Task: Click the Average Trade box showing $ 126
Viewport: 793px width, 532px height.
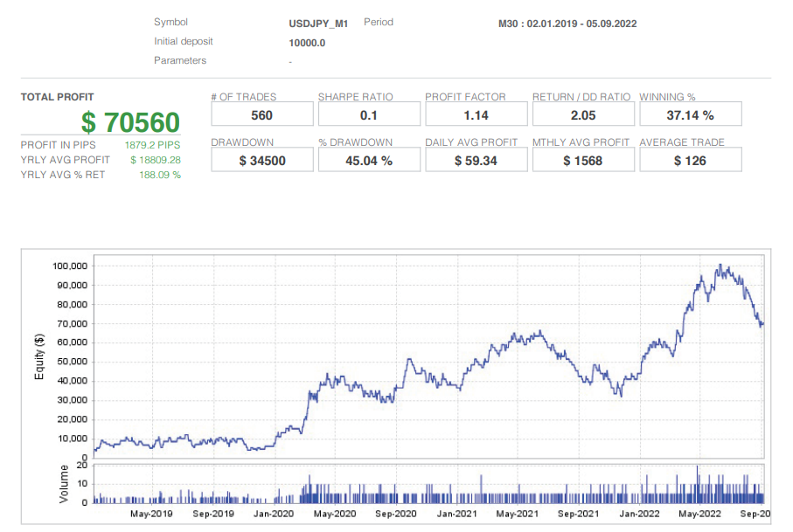Action: click(x=690, y=160)
